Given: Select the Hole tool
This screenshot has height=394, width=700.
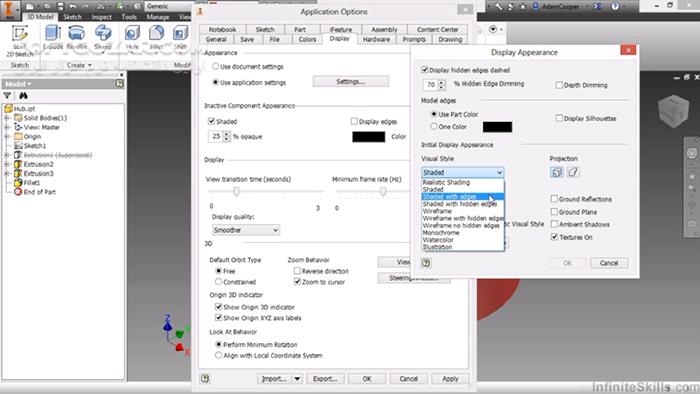Looking at the screenshot, I should 132,37.
